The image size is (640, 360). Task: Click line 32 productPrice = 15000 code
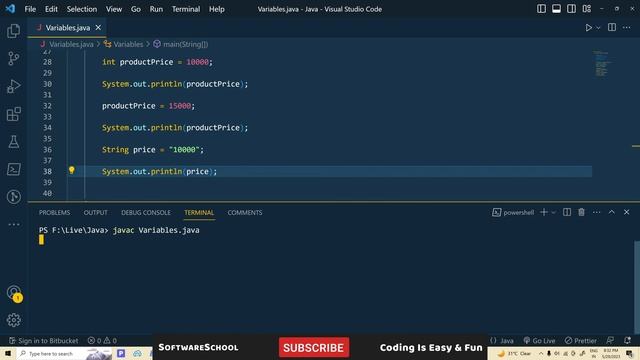coord(148,106)
